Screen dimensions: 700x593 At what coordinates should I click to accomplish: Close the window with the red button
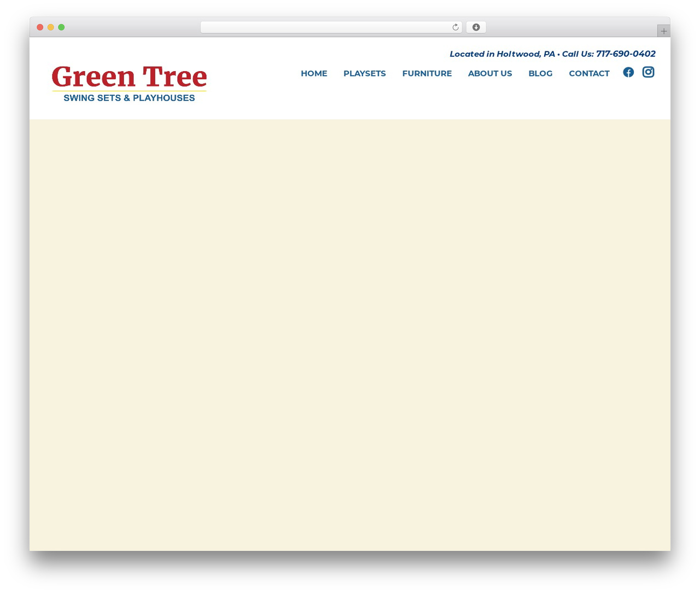point(40,27)
